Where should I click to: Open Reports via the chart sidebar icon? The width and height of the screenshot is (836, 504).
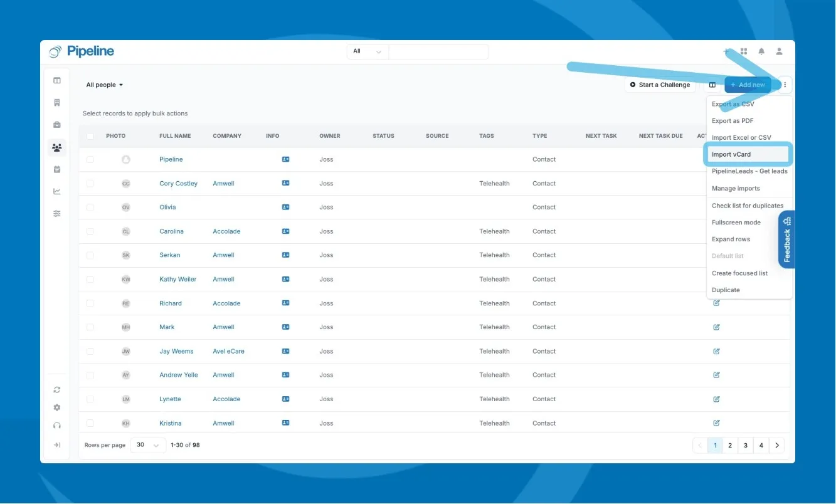pos(57,191)
